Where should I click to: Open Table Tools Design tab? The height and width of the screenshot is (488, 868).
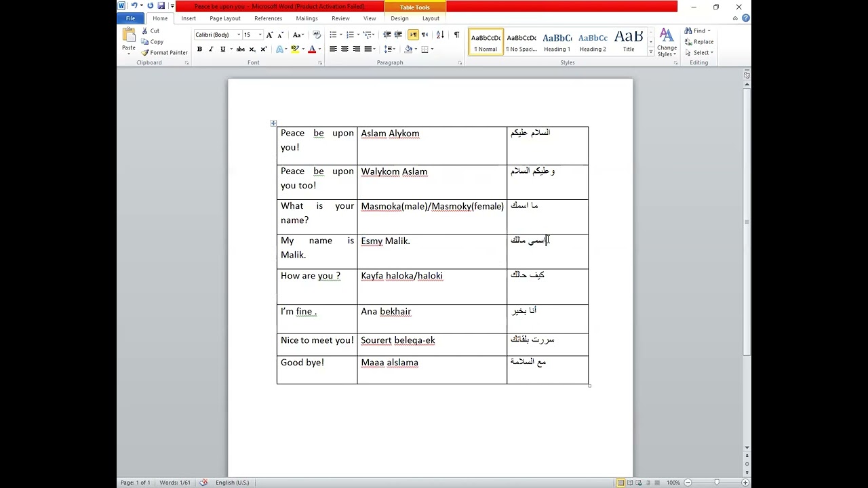pyautogui.click(x=399, y=18)
